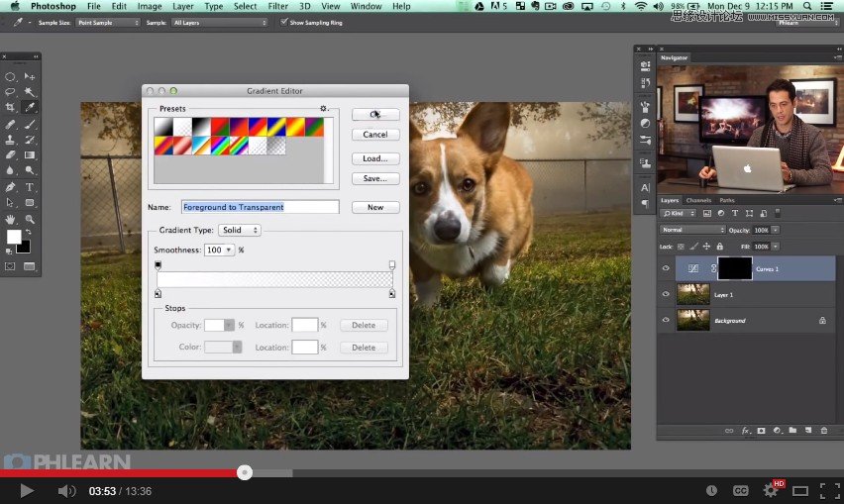Create a new group folder
The height and width of the screenshot is (504, 844).
[792, 431]
